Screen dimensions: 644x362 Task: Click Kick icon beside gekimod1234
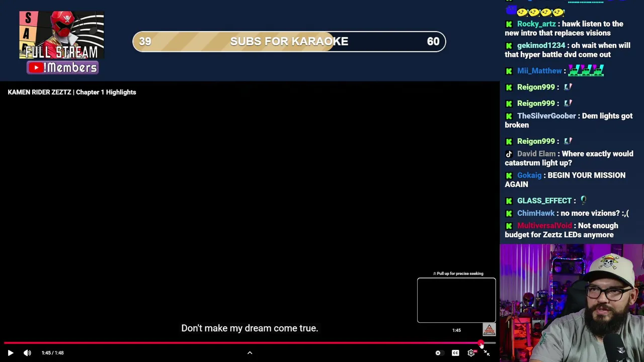[x=509, y=46]
